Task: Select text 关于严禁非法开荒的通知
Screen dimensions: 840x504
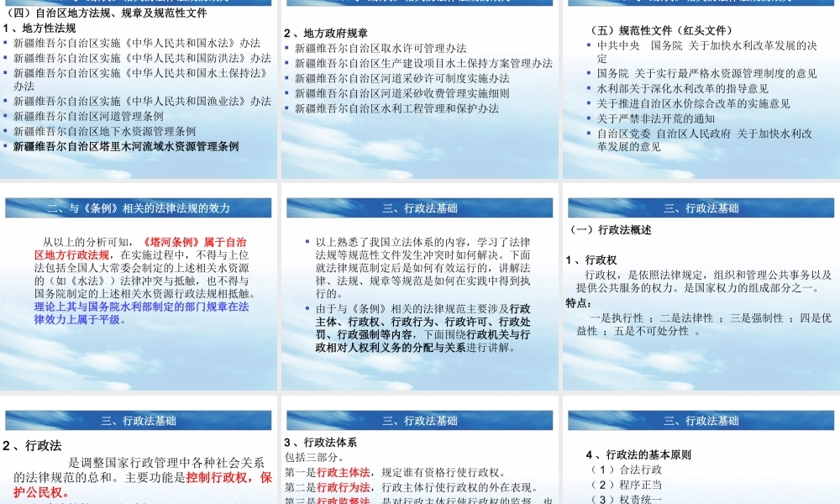Action: (x=656, y=118)
